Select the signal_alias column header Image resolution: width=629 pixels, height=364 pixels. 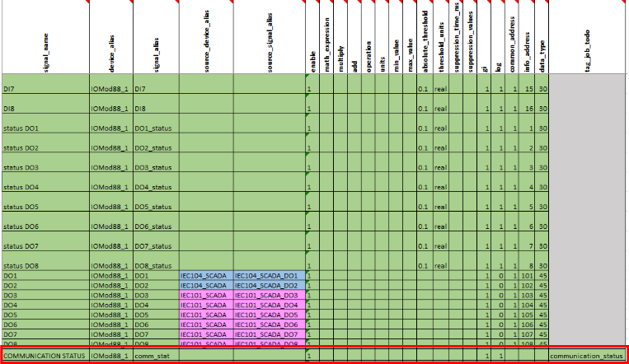[156, 37]
